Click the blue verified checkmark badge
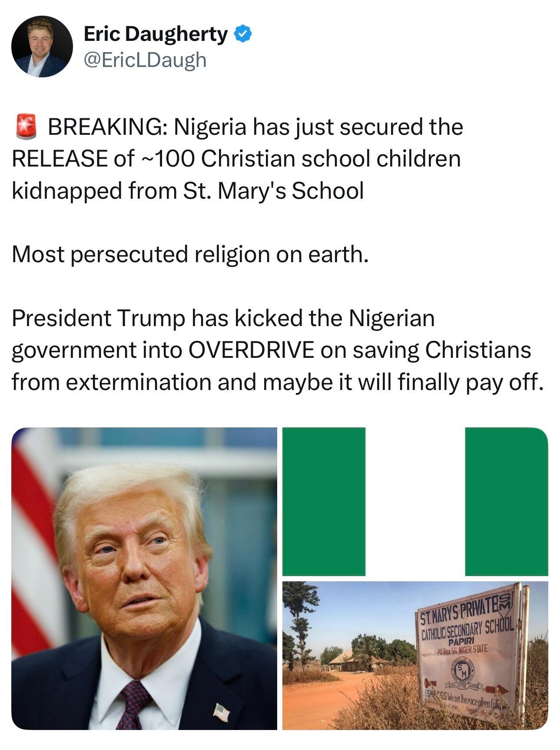The height and width of the screenshot is (750, 560). 243,34
